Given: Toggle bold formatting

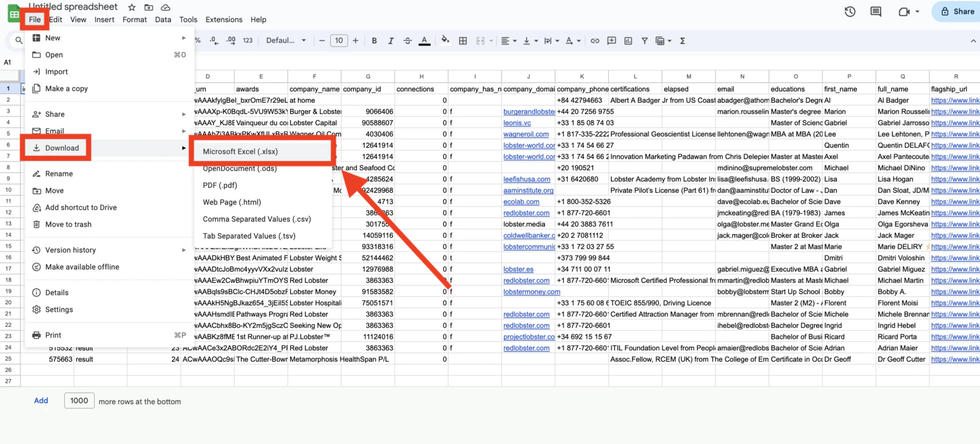Looking at the screenshot, I should click(374, 40).
